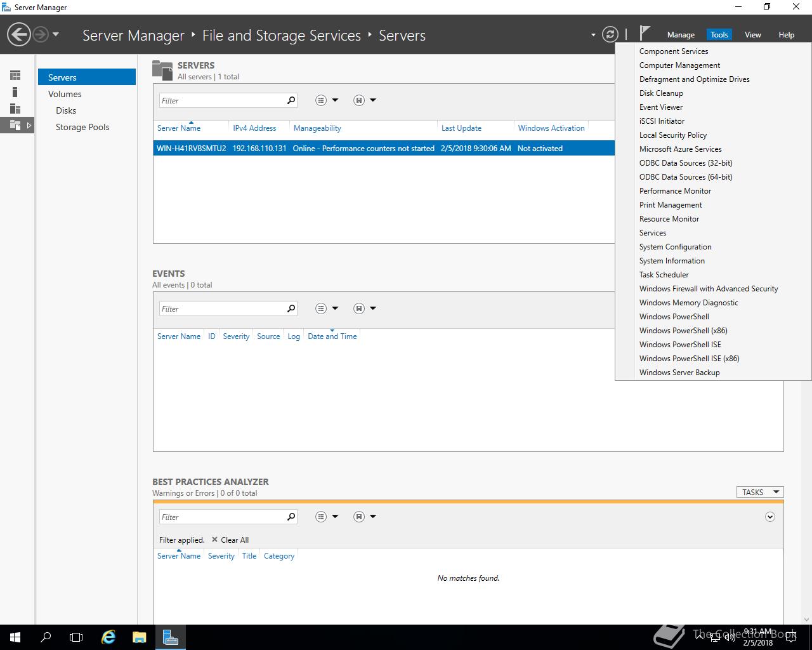Launch Internet Explorer from the taskbar
The image size is (812, 650).
pyautogui.click(x=108, y=637)
